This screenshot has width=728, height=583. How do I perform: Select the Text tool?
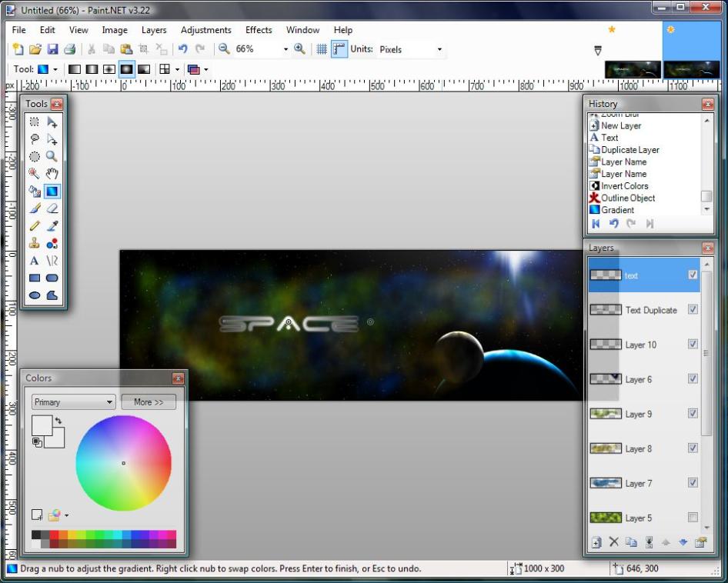(35, 261)
